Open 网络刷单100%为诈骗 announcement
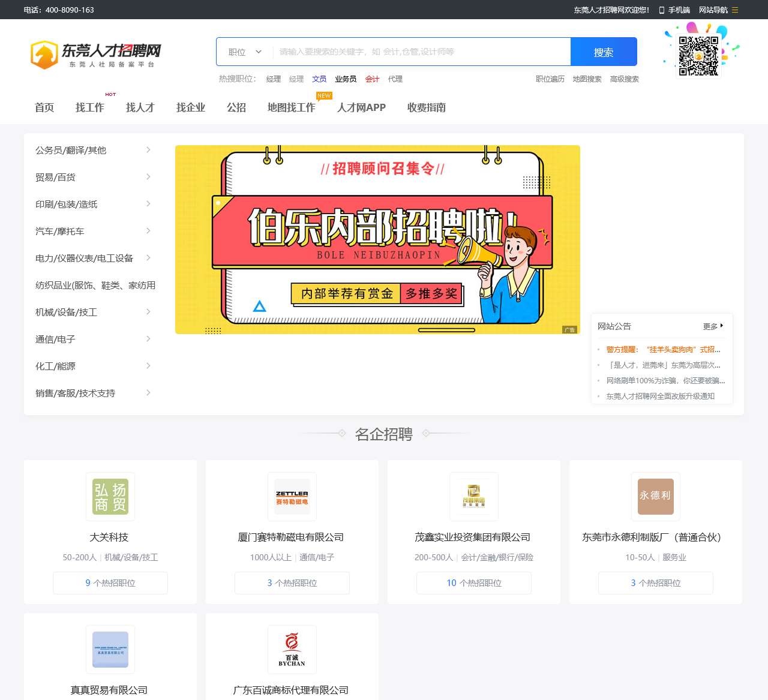 (x=665, y=380)
